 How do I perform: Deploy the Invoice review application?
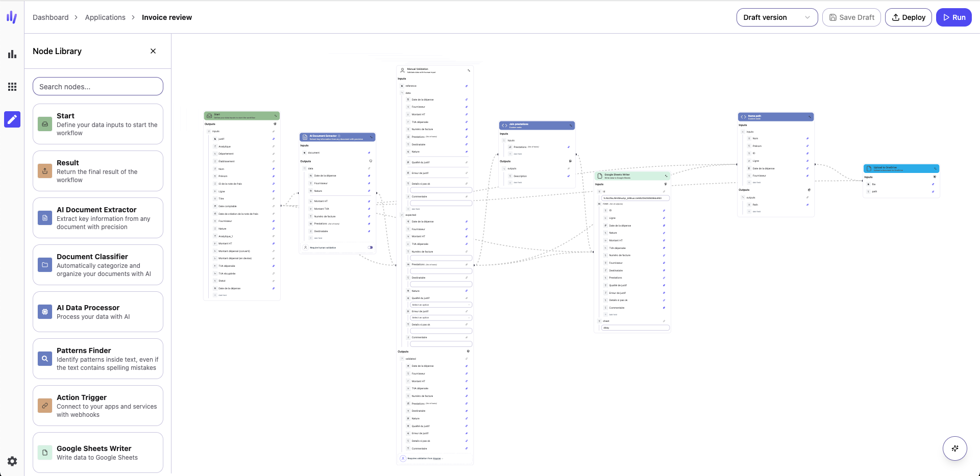(909, 17)
